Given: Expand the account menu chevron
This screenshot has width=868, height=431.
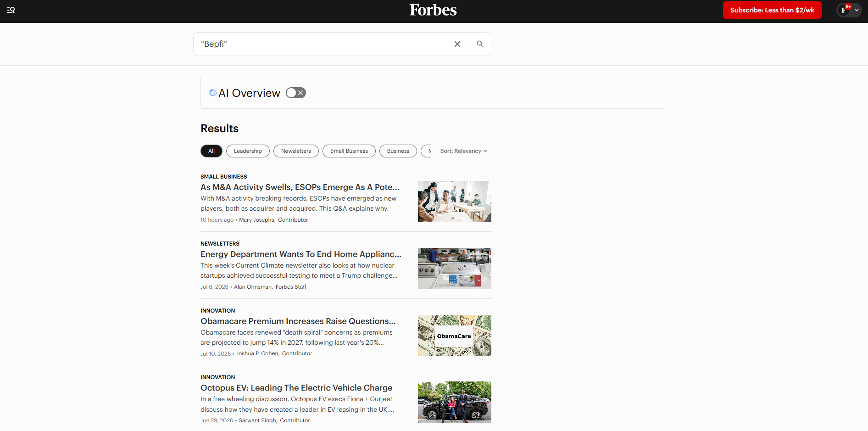Looking at the screenshot, I should click(857, 10).
